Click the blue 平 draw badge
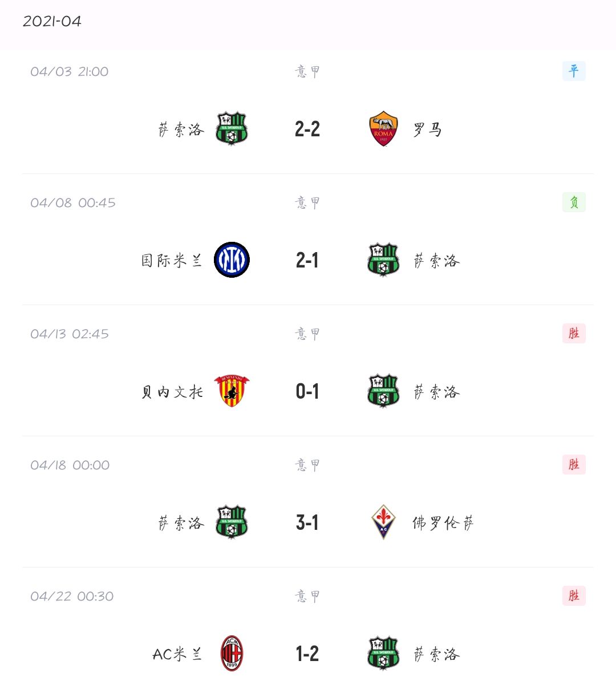Image resolution: width=616 pixels, height=681 pixels. 574,71
